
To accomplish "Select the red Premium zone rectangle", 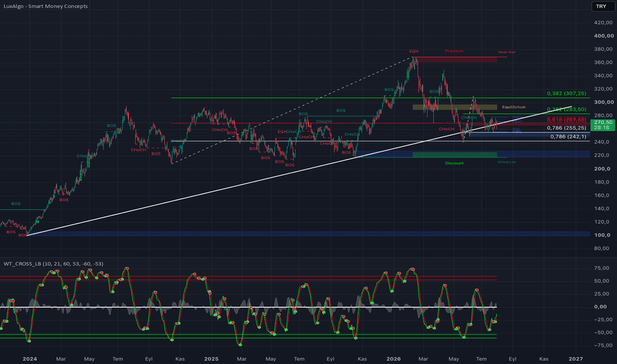I will pyautogui.click(x=455, y=60).
